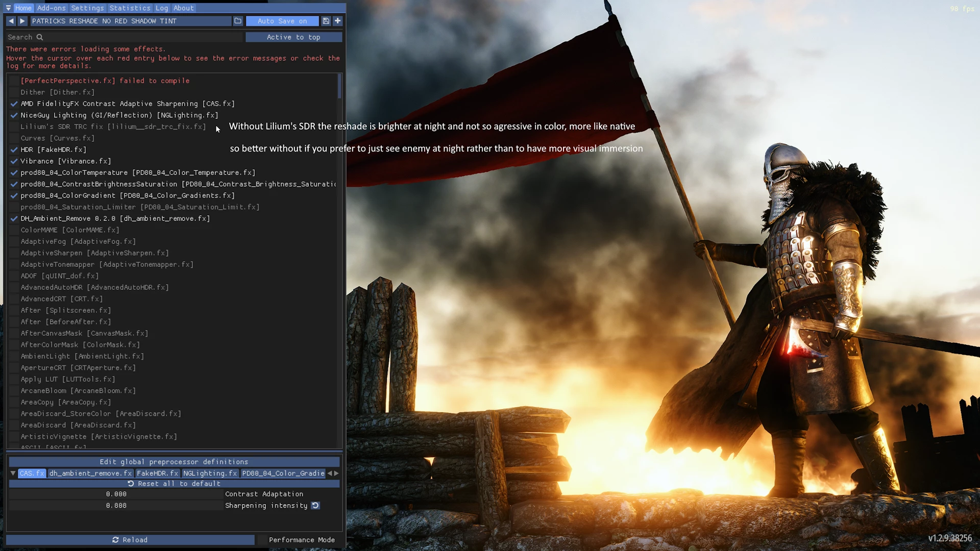Click the preset name field PATRICKS RESHADE
980x551 pixels.
point(130,21)
